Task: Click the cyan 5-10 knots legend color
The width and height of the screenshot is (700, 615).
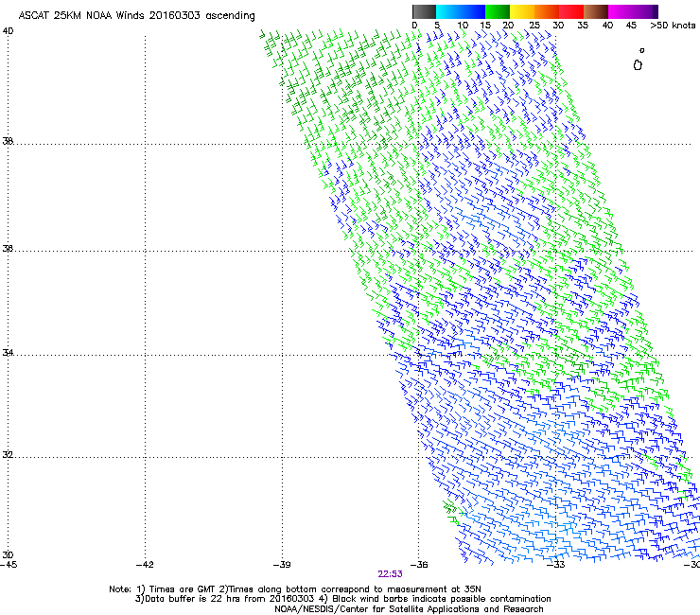Action: [x=448, y=11]
